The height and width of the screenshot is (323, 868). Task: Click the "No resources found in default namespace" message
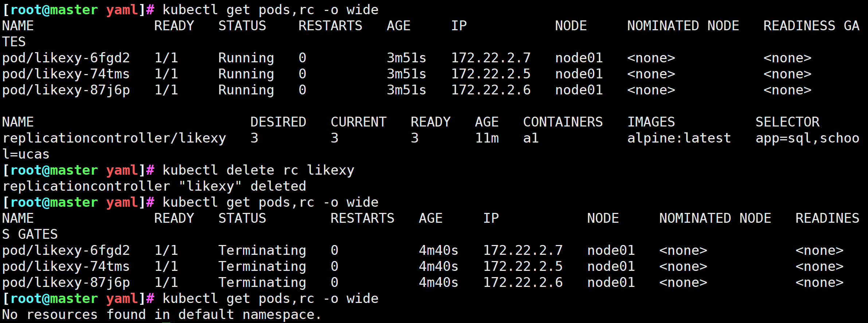coord(161,314)
